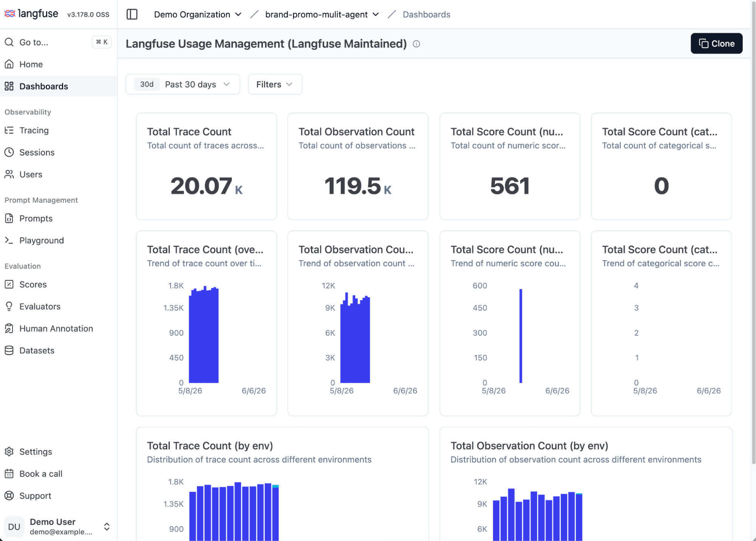
Task: Click Book a call in the sidebar
Action: [58, 474]
